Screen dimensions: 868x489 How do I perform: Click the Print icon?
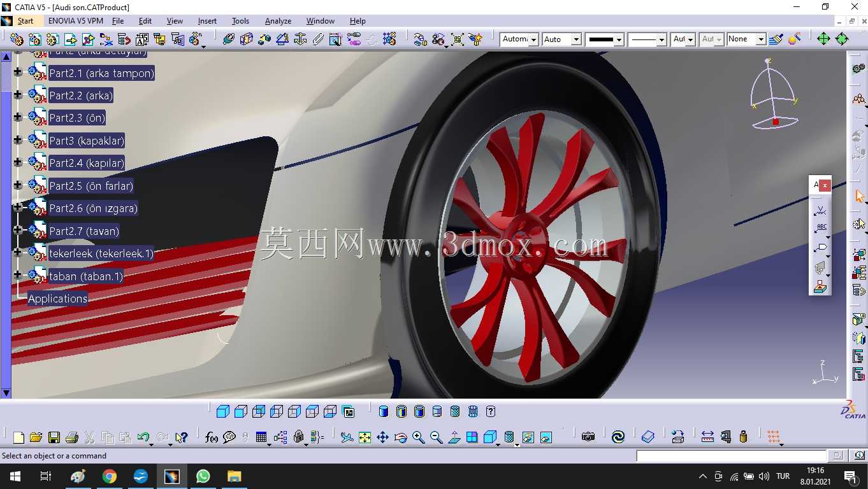point(72,437)
